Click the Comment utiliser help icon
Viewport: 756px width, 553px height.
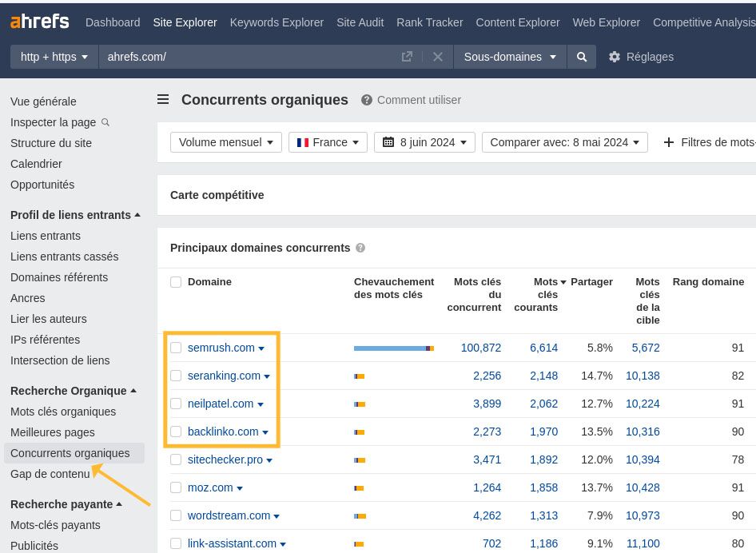[367, 100]
